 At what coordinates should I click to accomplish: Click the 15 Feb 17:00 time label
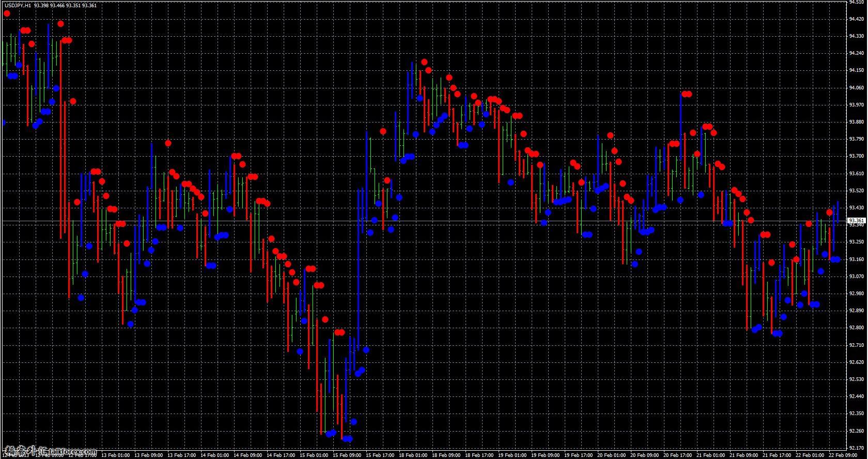click(380, 455)
